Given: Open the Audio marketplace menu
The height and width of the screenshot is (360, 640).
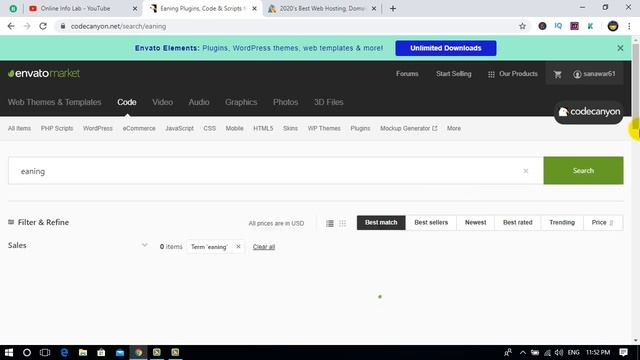Looking at the screenshot, I should coord(199,102).
